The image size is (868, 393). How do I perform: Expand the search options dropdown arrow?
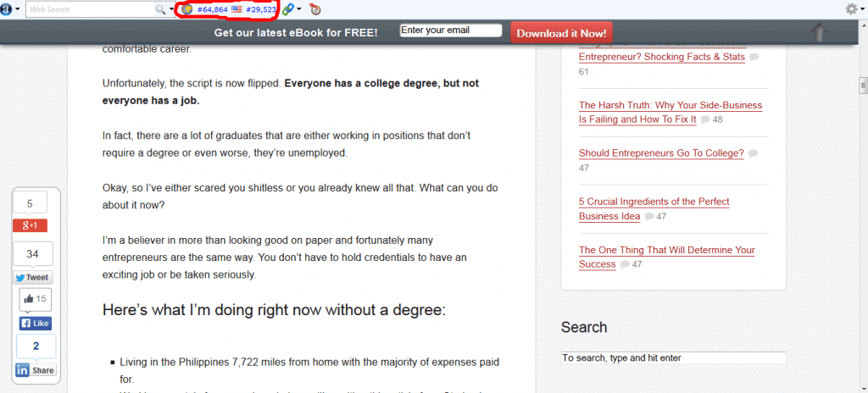[171, 9]
